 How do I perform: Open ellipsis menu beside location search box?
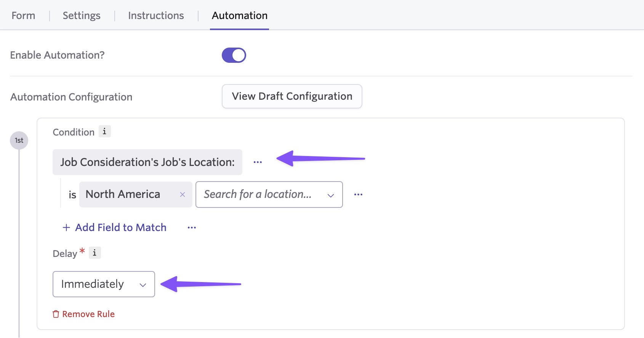tap(358, 195)
